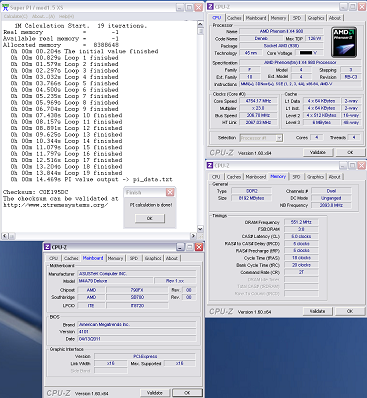Open SPD tab in the top CPU-Z window
This screenshot has width=367, height=398.
[x=297, y=18]
